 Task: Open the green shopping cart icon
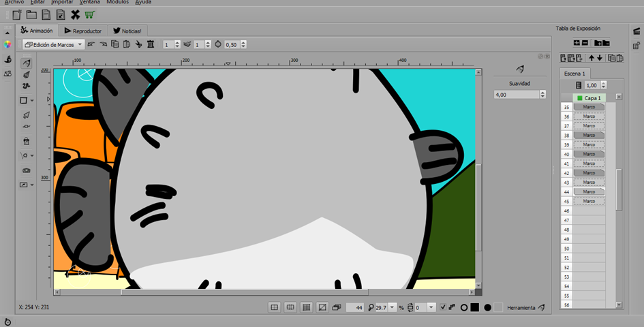[x=89, y=15]
